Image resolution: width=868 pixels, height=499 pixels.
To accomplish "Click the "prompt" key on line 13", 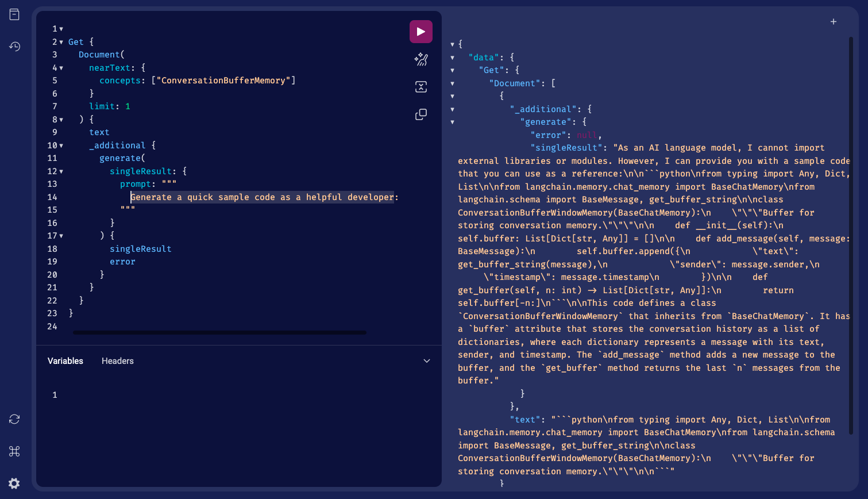I will pyautogui.click(x=136, y=184).
